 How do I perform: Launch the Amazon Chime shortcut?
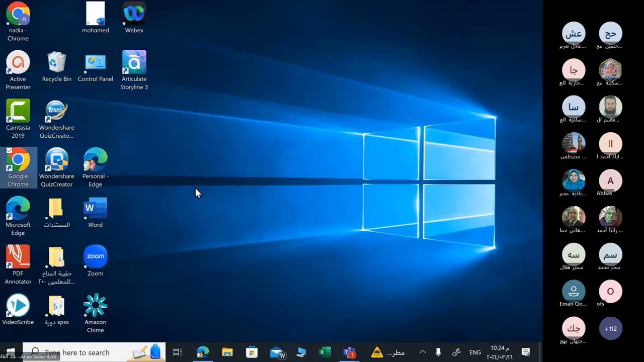(96, 314)
